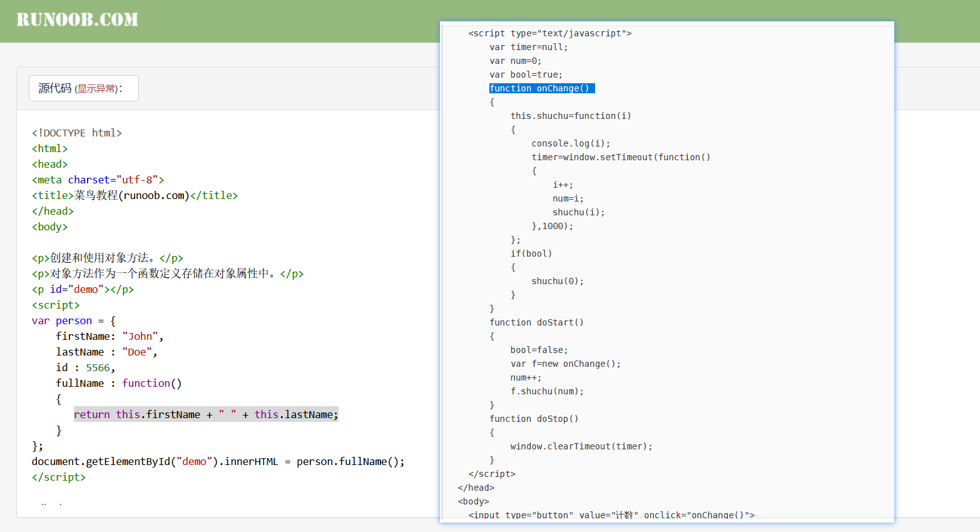This screenshot has width=980, height=532.
Task: Click the 源代码 label button
Action: click(x=84, y=88)
